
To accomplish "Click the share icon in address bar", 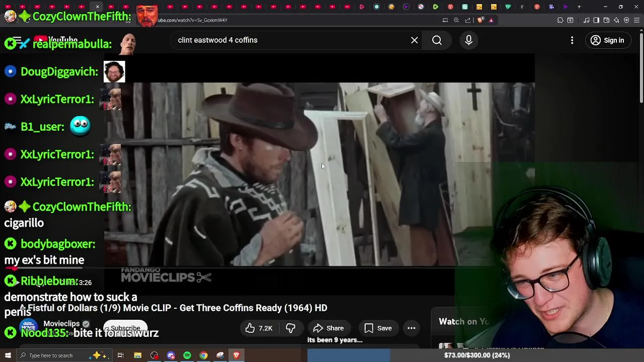I will coord(468,20).
